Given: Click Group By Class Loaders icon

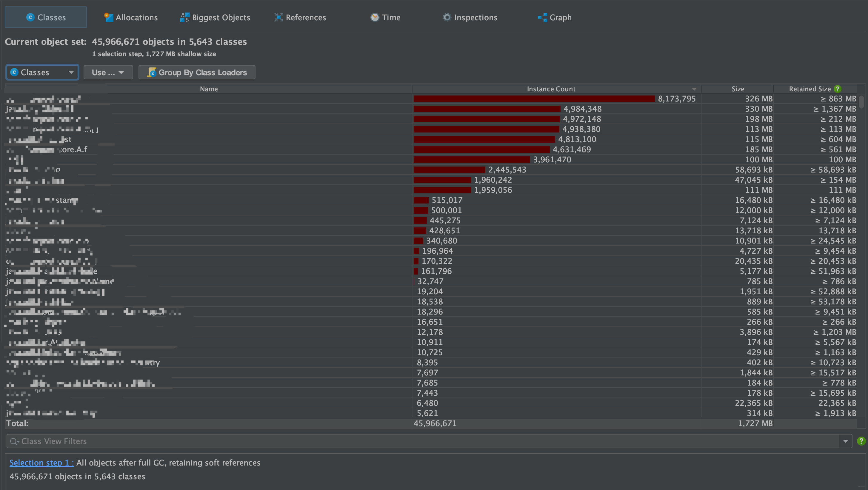Looking at the screenshot, I should click(x=152, y=73).
